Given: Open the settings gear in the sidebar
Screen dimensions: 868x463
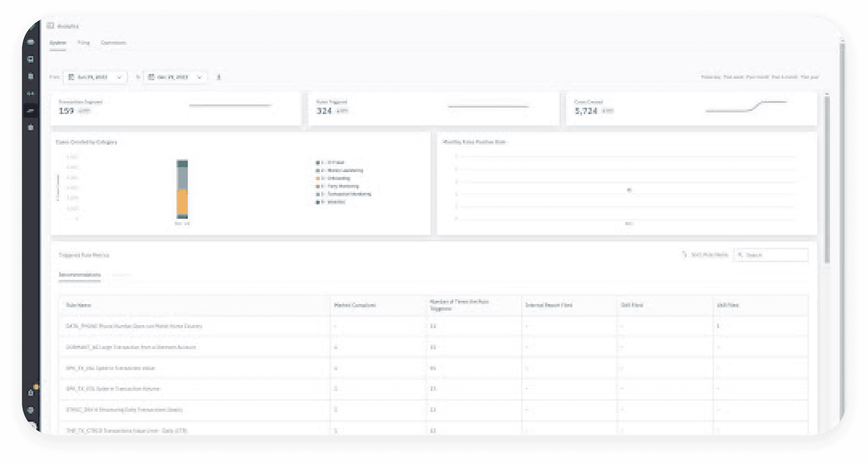Looking at the screenshot, I should click(31, 410).
